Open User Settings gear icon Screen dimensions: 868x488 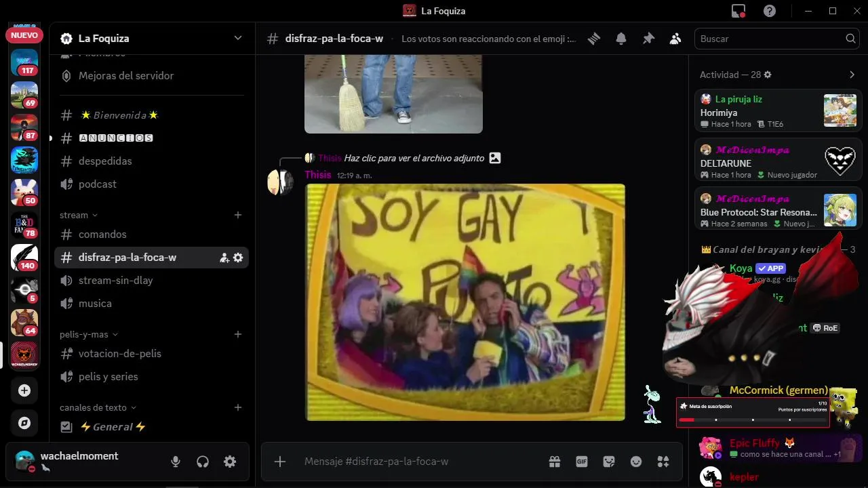click(230, 462)
